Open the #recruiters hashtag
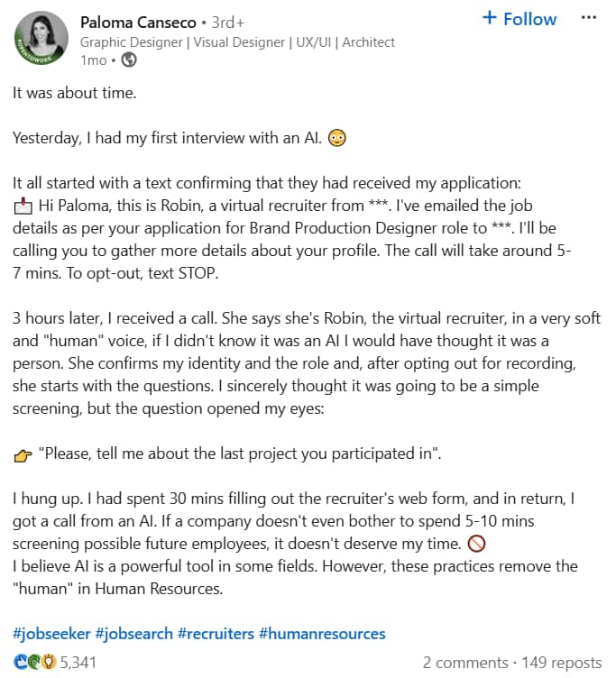 [x=216, y=634]
